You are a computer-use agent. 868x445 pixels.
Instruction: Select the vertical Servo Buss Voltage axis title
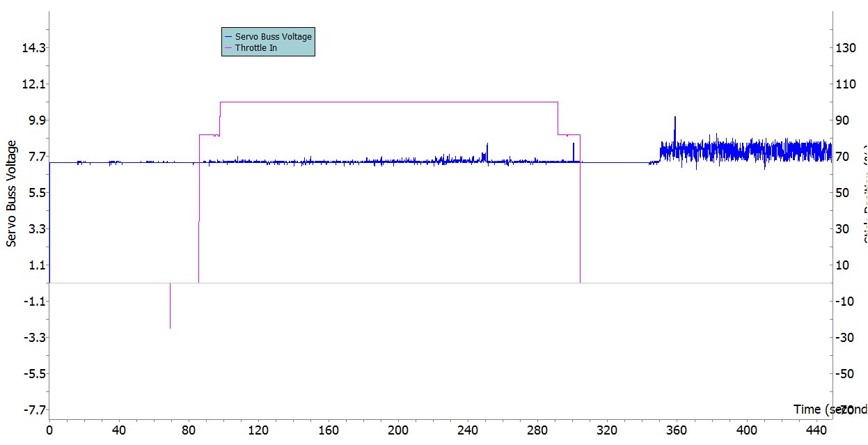(11, 194)
